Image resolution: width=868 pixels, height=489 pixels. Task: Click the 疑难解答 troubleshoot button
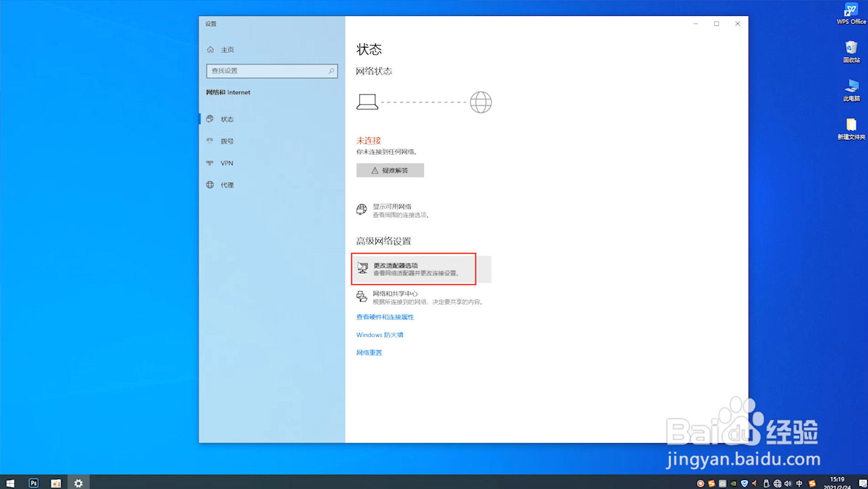[x=390, y=170]
